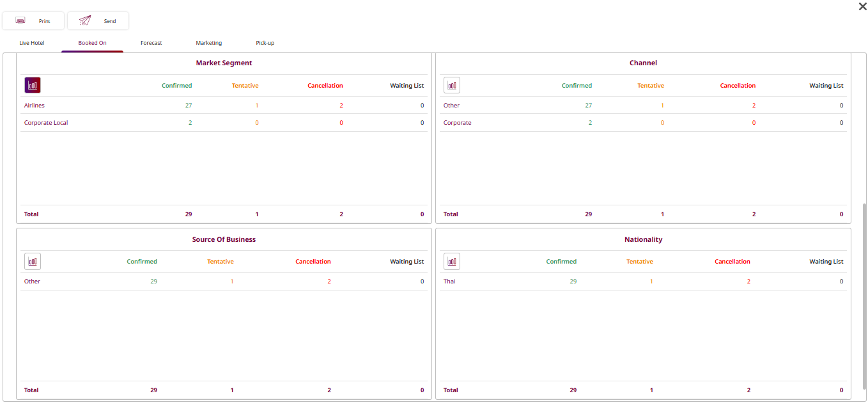Open the Channel panel chart icon
The width and height of the screenshot is (868, 405).
[451, 85]
